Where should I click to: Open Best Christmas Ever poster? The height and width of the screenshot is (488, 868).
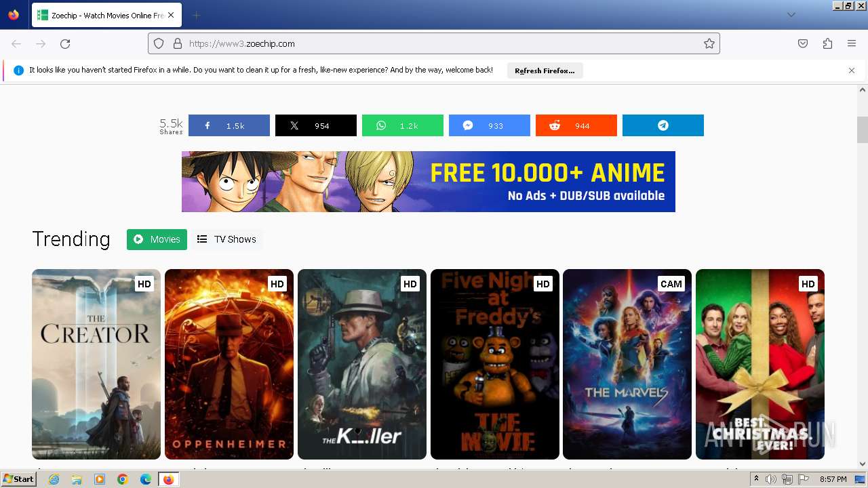point(760,365)
